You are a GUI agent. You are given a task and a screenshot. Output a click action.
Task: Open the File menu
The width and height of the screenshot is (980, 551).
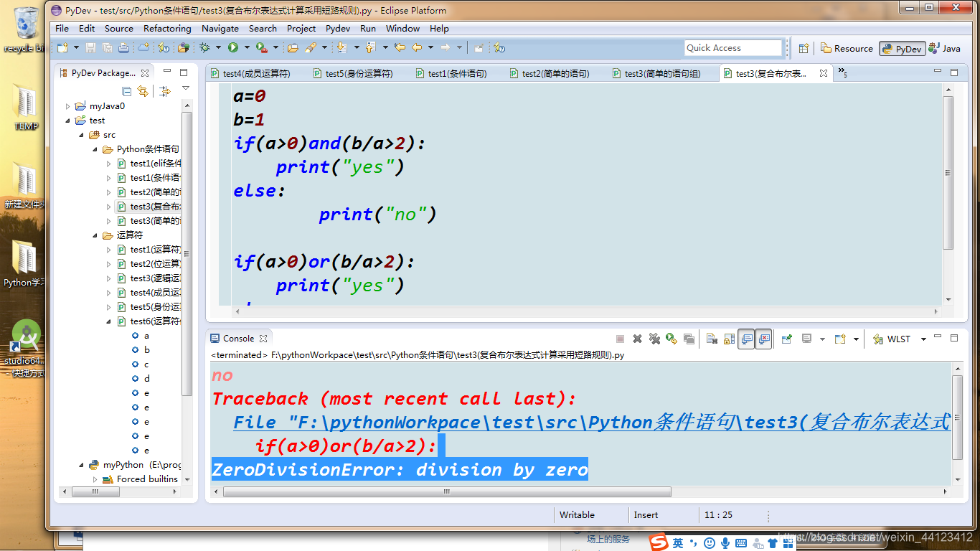coord(62,28)
